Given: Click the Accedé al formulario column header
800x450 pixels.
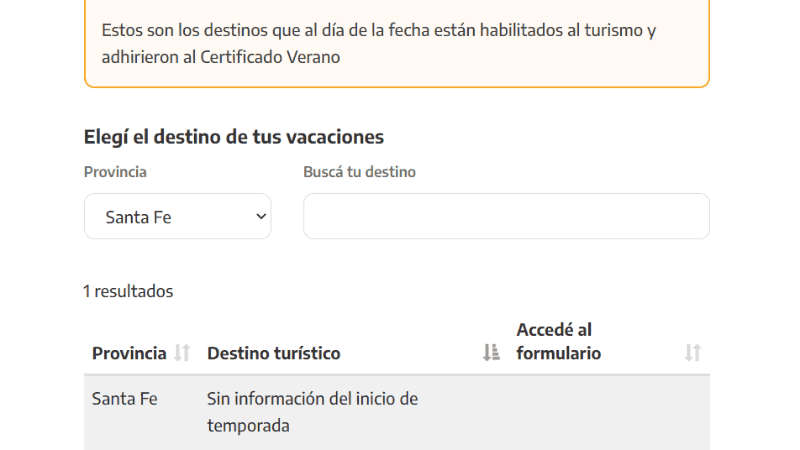Looking at the screenshot, I should tap(559, 341).
